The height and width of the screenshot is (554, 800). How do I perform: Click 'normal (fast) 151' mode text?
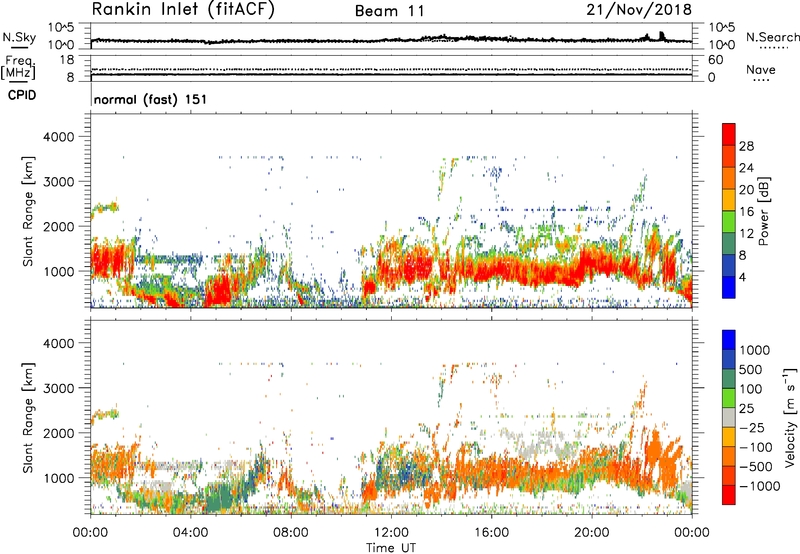coord(151,99)
